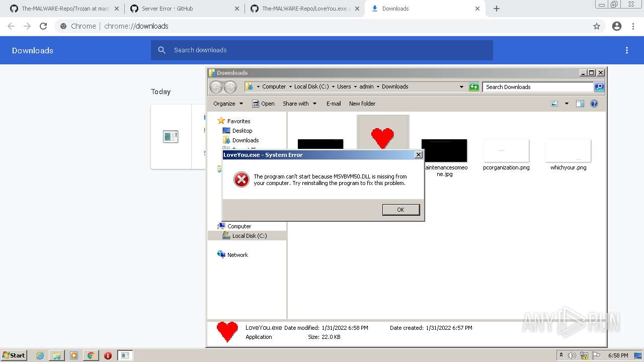Screen dimensions: 644x362
Task: Click the change view icon
Action: (554, 104)
